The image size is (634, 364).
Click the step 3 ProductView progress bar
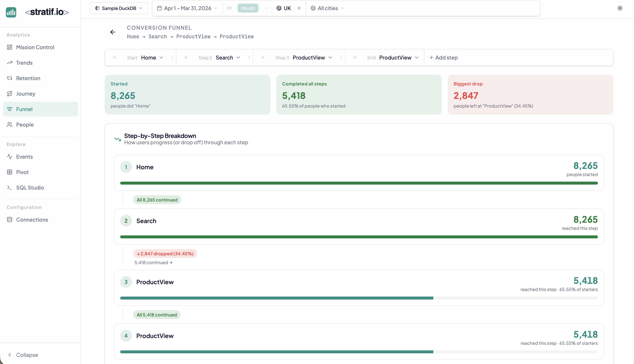[x=359, y=298]
